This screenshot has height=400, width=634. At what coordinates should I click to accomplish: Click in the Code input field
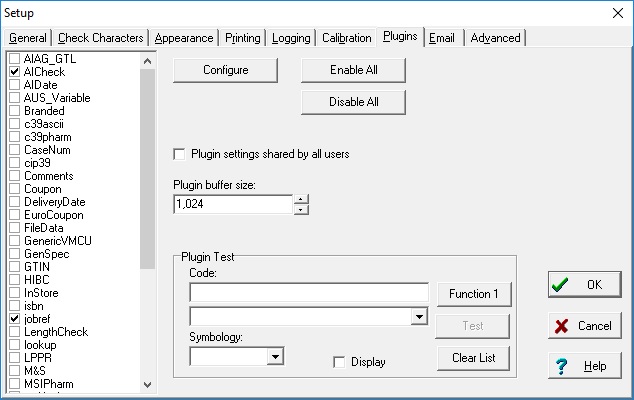pos(308,292)
